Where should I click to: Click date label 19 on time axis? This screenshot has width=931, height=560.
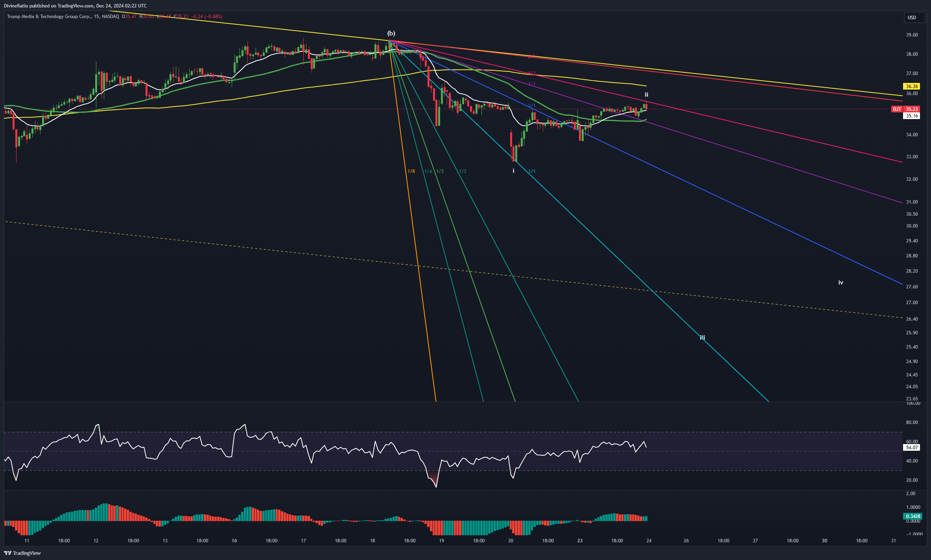(442, 541)
